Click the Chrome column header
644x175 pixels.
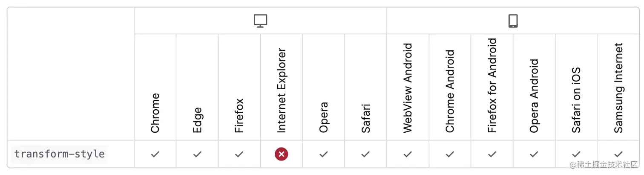pos(155,113)
